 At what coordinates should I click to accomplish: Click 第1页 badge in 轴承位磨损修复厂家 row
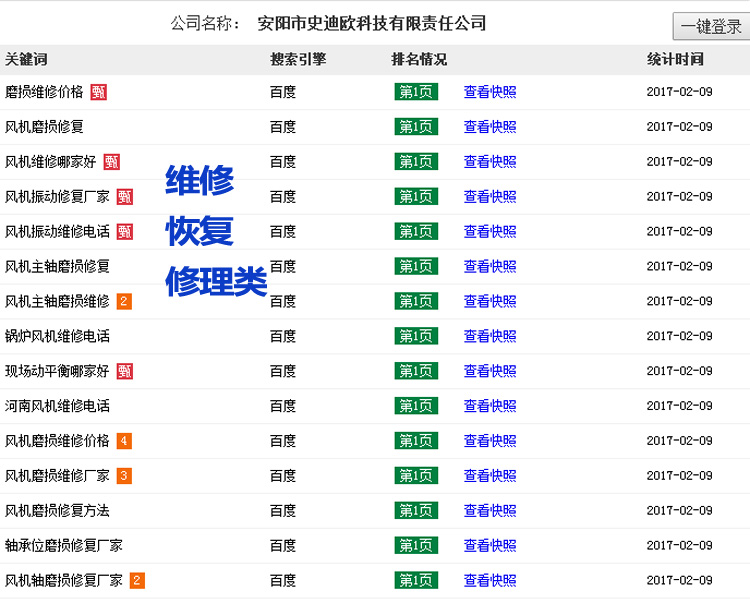416,546
